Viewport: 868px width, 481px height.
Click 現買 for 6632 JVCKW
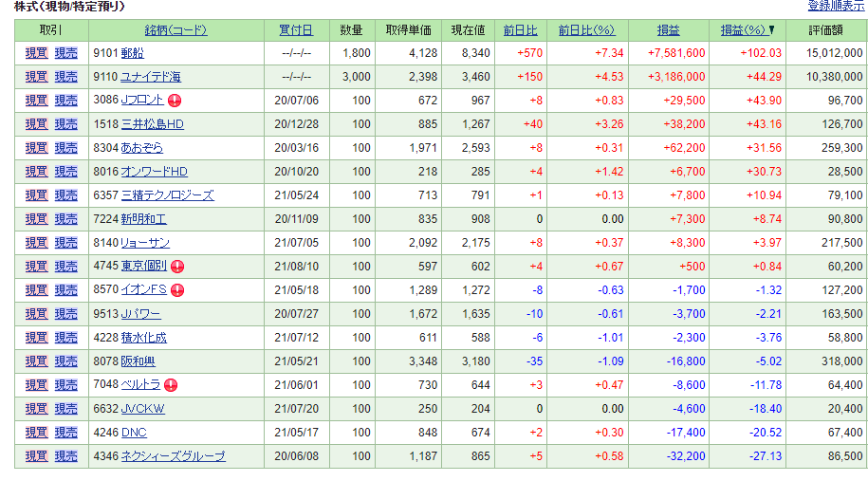[x=37, y=409]
